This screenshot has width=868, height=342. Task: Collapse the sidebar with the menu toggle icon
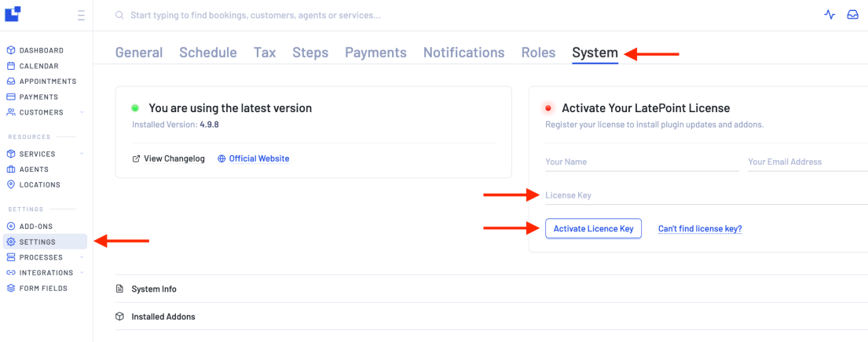point(82,15)
